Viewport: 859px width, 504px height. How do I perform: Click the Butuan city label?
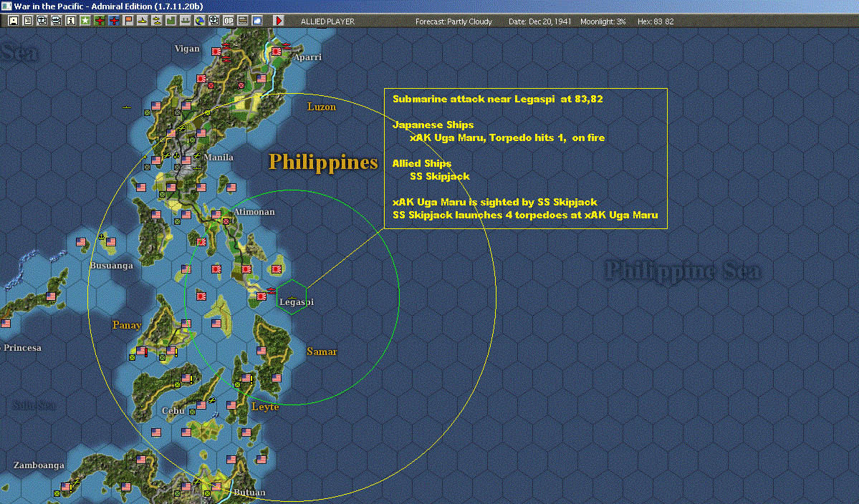249,492
